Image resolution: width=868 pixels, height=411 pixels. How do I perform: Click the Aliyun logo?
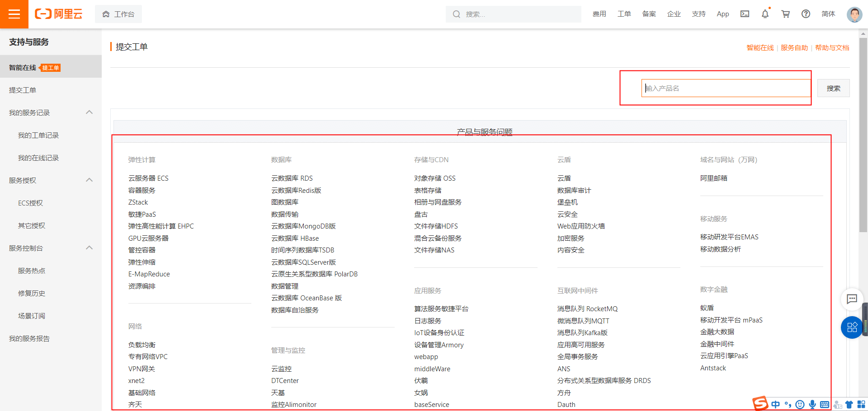59,14
